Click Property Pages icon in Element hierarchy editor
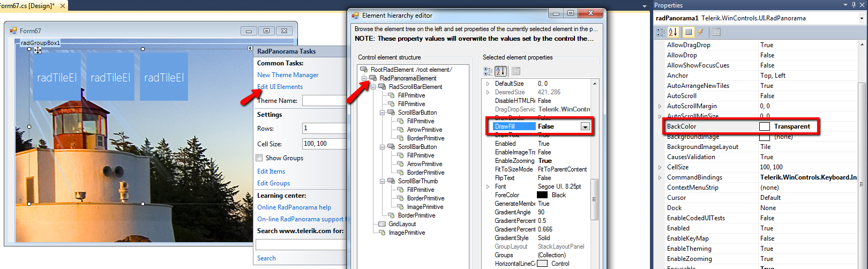This screenshot has width=868, height=269. click(516, 71)
